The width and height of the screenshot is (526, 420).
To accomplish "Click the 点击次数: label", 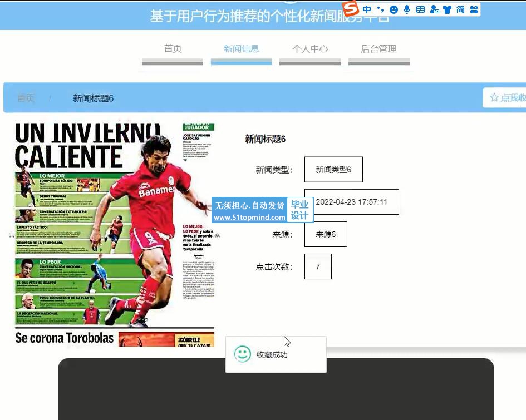I will point(274,267).
